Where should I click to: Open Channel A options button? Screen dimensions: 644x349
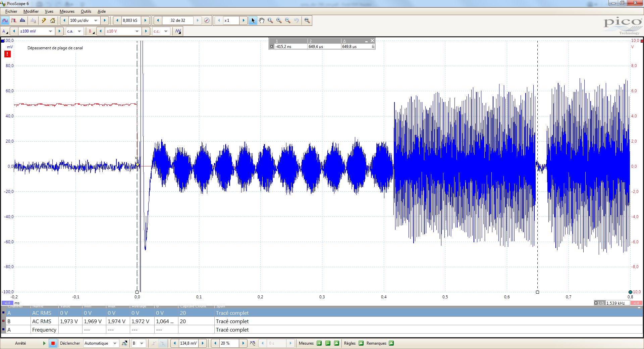[x=5, y=31]
